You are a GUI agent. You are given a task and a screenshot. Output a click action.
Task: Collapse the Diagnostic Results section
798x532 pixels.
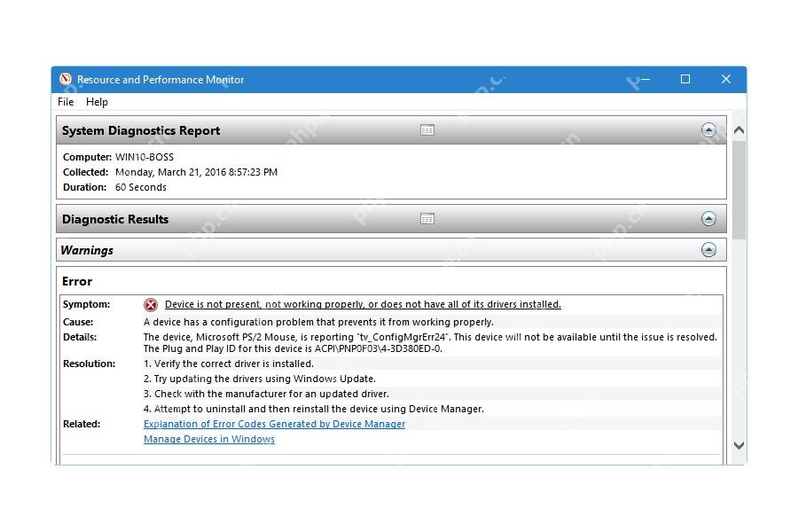click(x=708, y=219)
